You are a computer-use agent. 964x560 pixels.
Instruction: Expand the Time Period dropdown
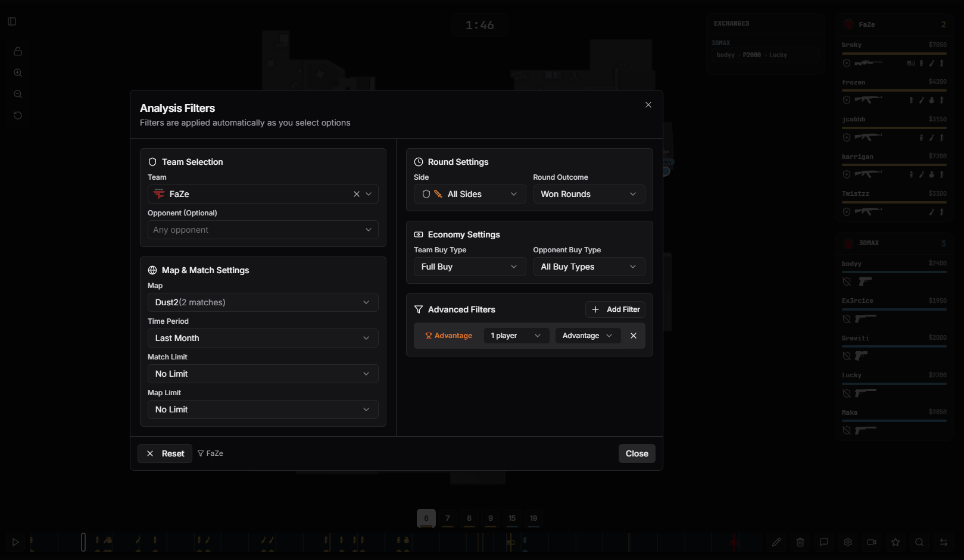(263, 338)
